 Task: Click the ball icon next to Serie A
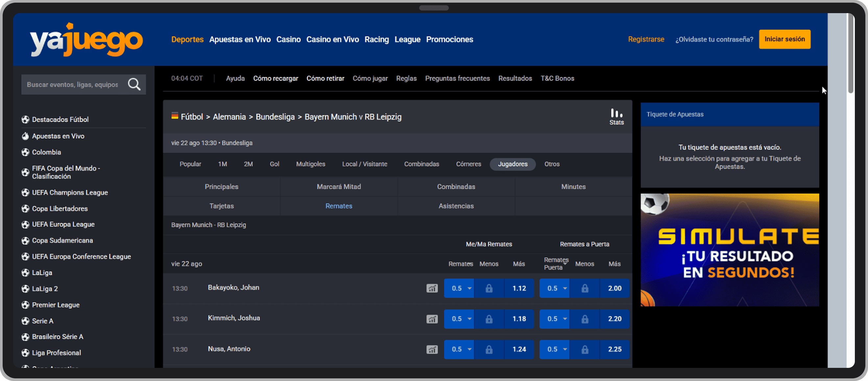coord(25,321)
